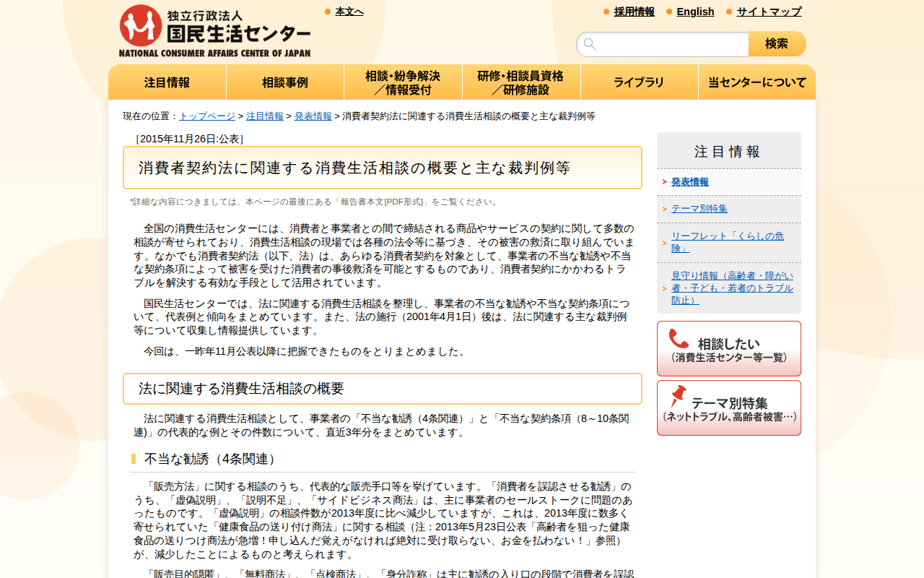Click the 検索 search button
The width and height of the screenshot is (924, 578).
777,44
